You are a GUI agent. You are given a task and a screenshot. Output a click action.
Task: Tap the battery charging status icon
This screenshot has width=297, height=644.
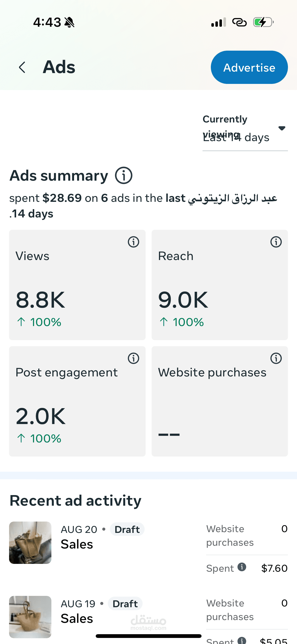pyautogui.click(x=263, y=22)
